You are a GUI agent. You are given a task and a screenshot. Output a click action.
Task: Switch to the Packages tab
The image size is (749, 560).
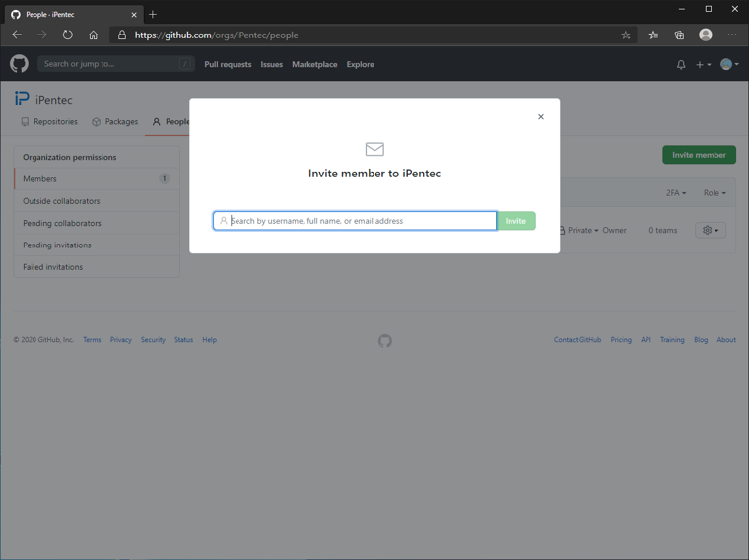coord(115,122)
